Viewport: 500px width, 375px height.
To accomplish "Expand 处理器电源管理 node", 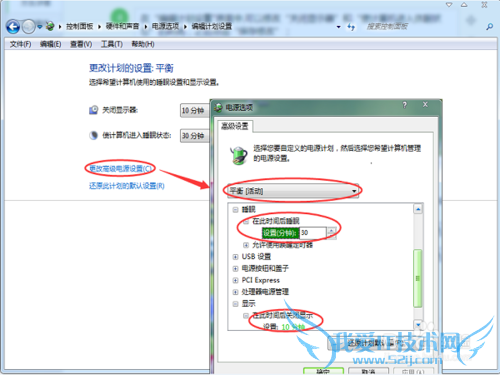I will coord(236,292).
